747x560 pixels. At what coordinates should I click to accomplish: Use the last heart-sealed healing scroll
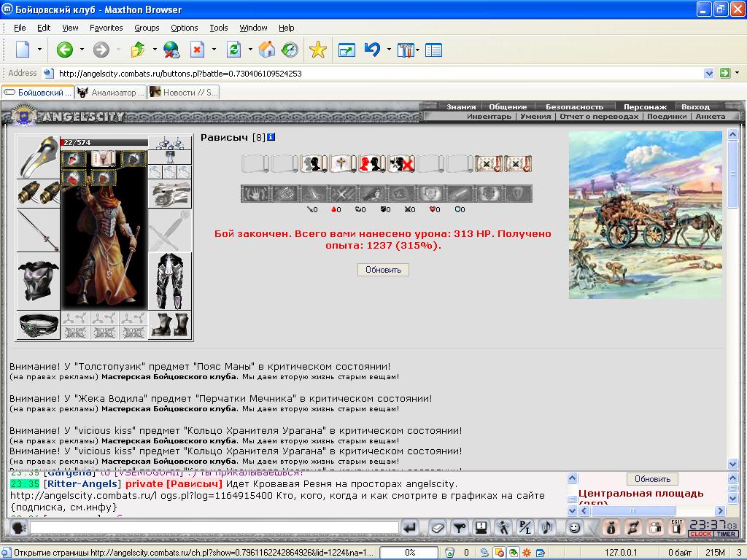click(518, 164)
